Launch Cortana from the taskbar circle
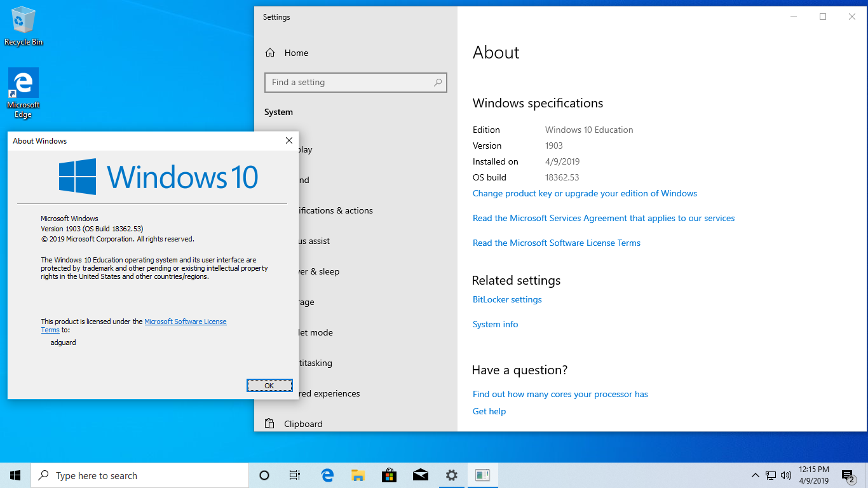 pyautogui.click(x=264, y=475)
